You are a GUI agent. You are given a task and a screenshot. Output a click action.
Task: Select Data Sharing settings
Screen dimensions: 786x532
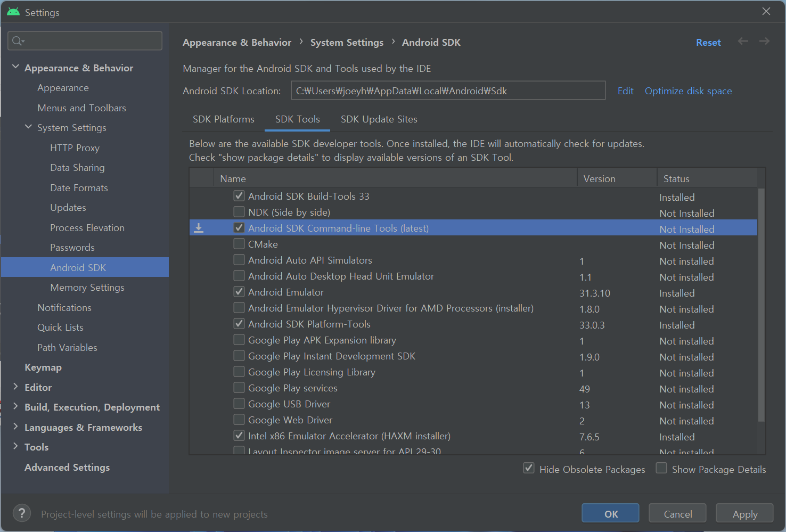pos(77,168)
